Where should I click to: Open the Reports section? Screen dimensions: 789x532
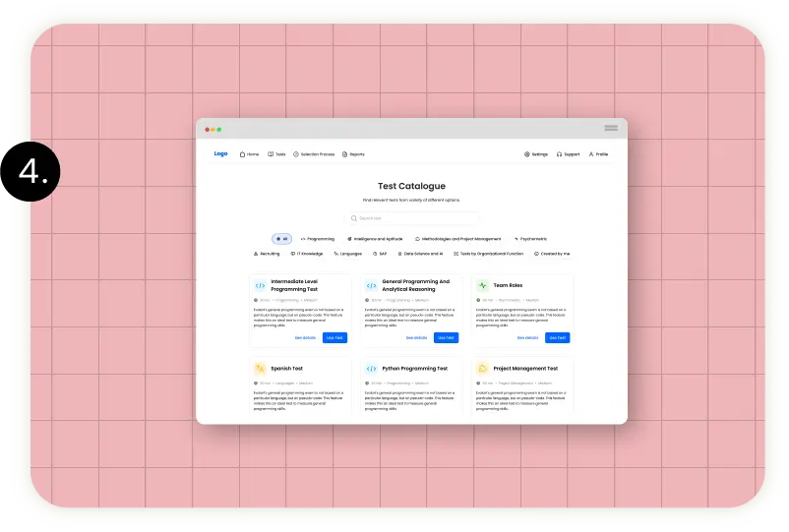(354, 154)
